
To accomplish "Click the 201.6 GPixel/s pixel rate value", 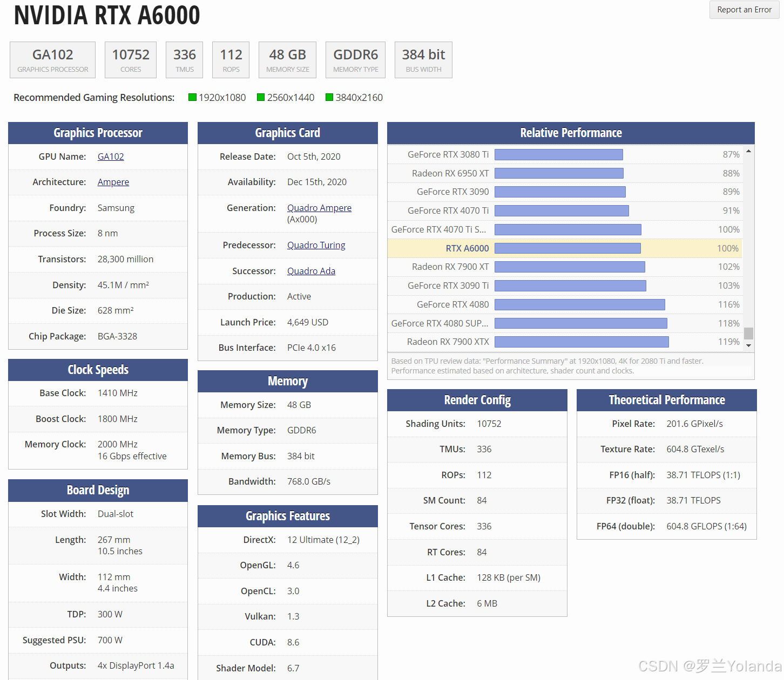I will click(694, 424).
